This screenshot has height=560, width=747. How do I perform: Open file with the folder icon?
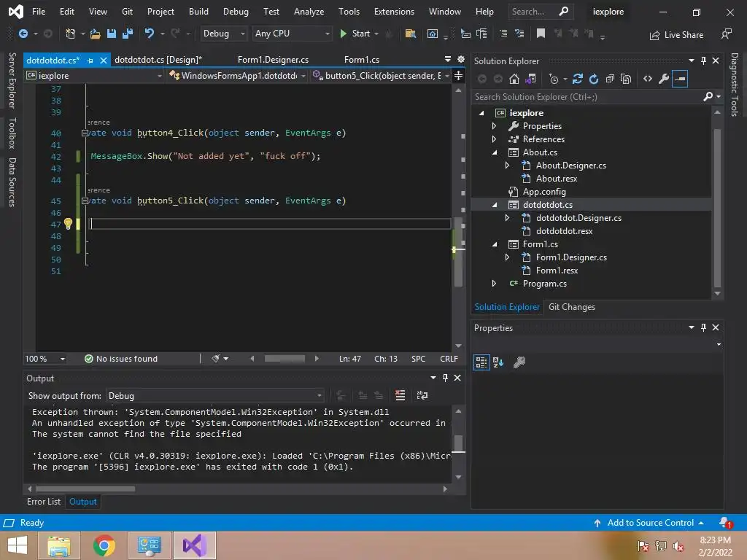coord(96,34)
